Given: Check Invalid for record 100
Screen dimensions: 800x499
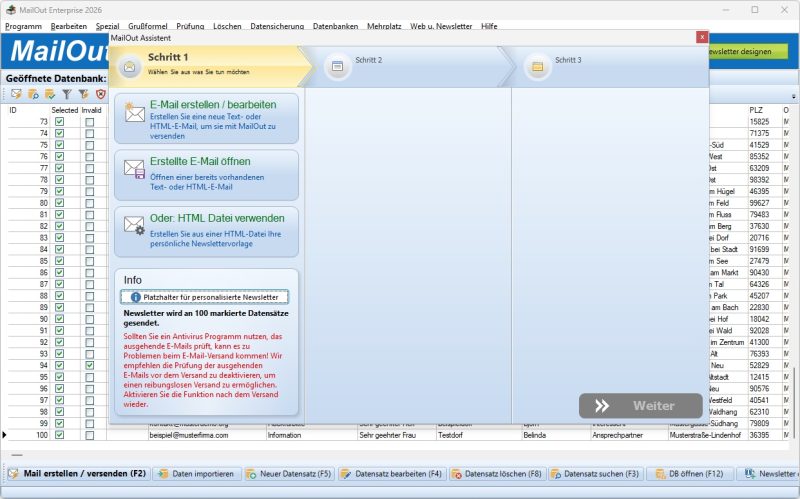Looking at the screenshot, I should click(90, 435).
